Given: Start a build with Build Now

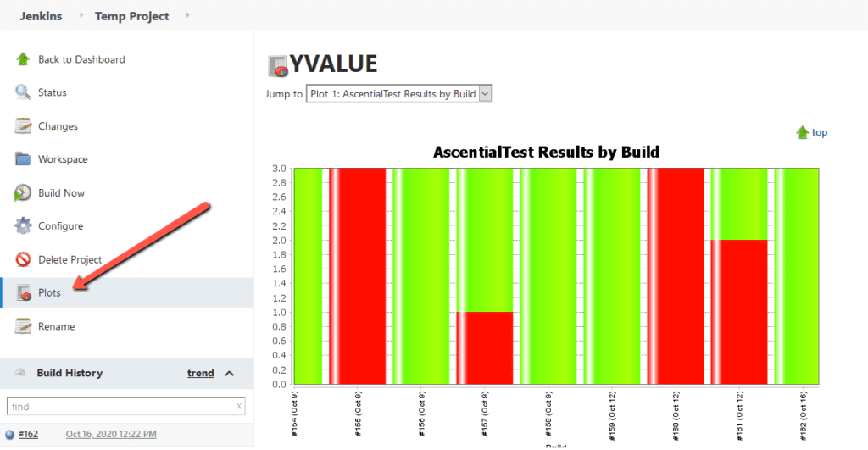Looking at the screenshot, I should [x=61, y=192].
